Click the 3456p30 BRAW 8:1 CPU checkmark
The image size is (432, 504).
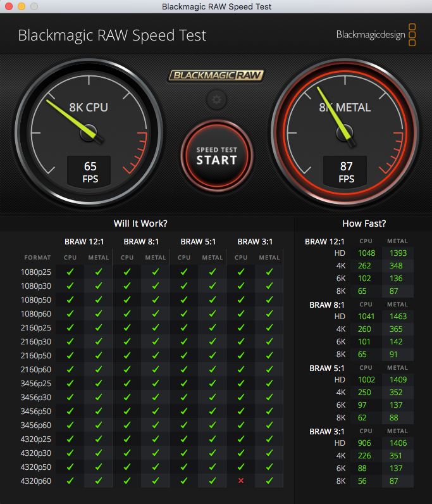point(127,397)
